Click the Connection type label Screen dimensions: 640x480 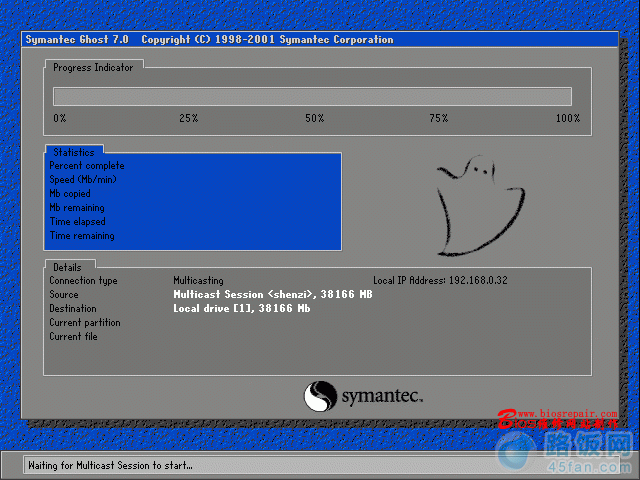point(83,280)
